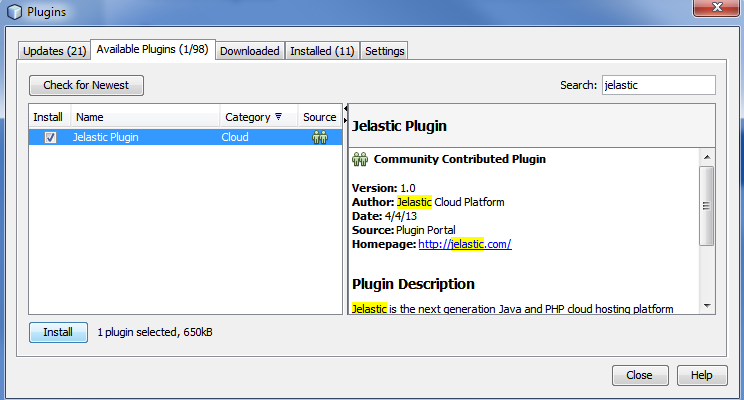This screenshot has width=744, height=400.
Task: Select the Jelastic Plugin row name
Action: coord(106,137)
